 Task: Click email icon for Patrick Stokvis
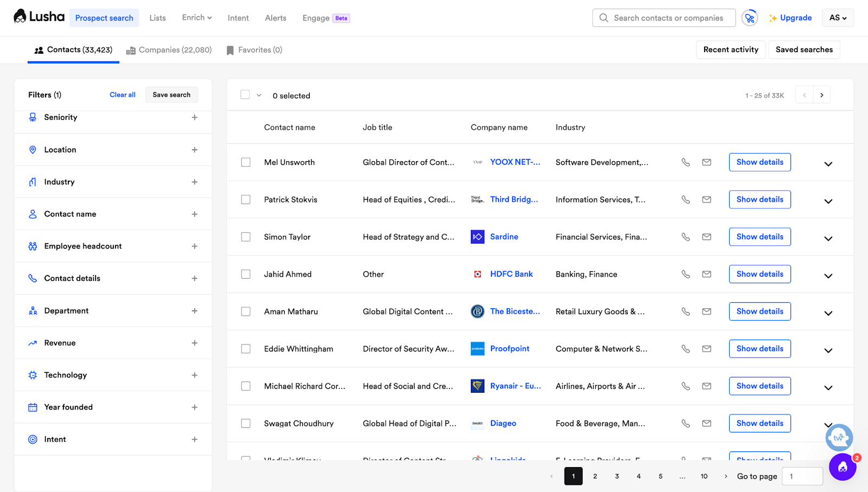tap(706, 200)
